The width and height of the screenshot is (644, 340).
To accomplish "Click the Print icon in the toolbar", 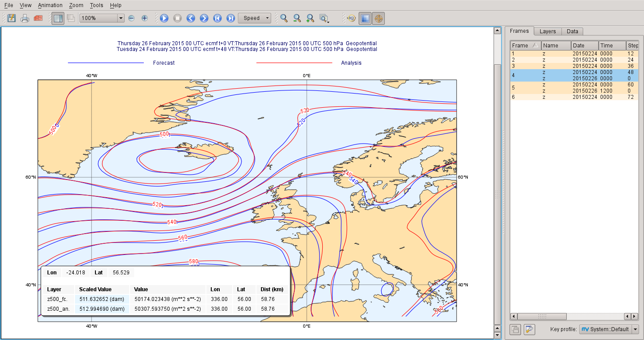I will [25, 18].
